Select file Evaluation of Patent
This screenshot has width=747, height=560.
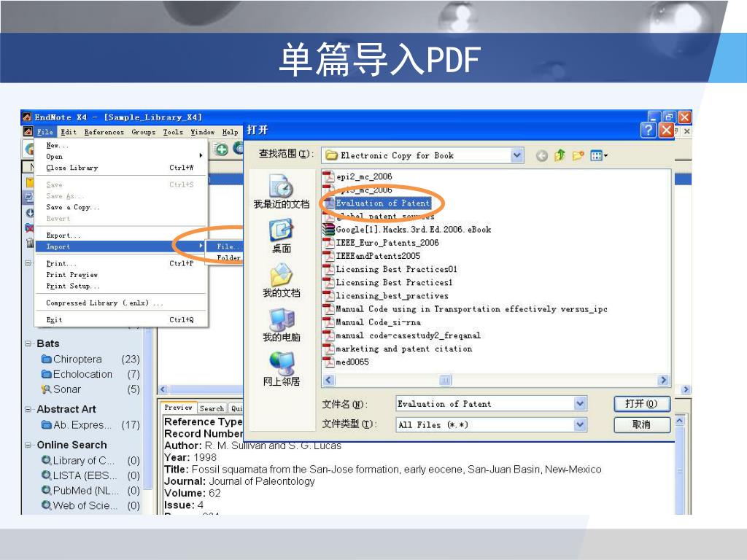(377, 203)
